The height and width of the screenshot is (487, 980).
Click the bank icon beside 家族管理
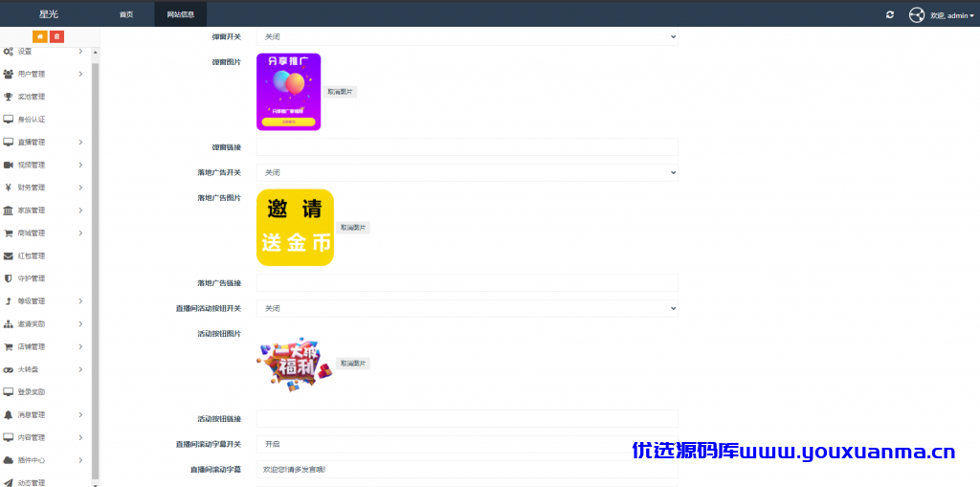pyautogui.click(x=8, y=210)
